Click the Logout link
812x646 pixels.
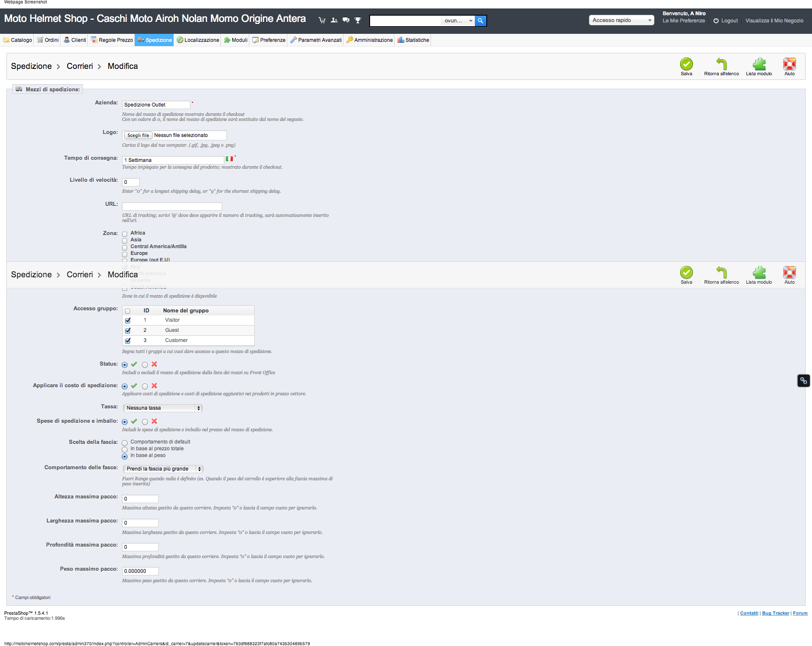729,21
